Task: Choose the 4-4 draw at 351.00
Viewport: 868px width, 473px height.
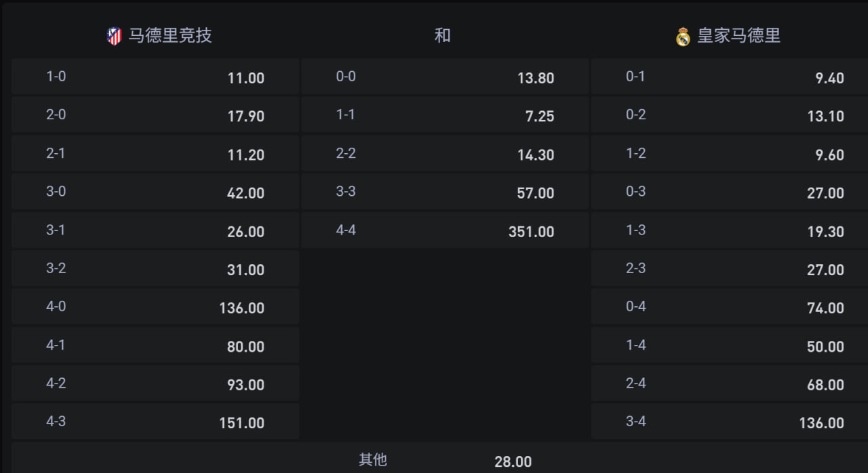Action: (445, 230)
